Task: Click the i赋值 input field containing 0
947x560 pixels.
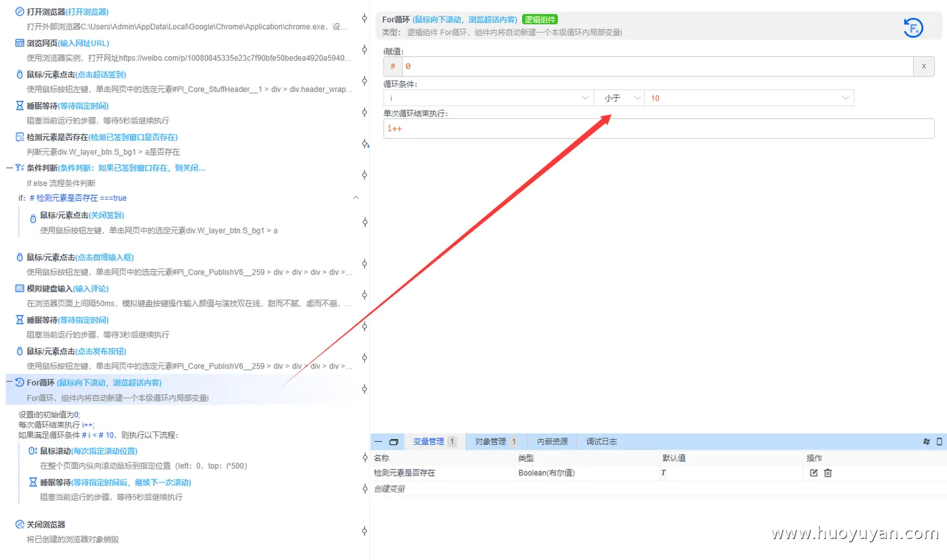Action: (657, 66)
